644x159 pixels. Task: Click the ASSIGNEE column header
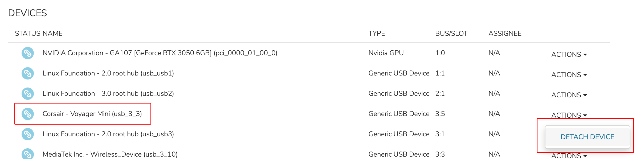point(505,33)
